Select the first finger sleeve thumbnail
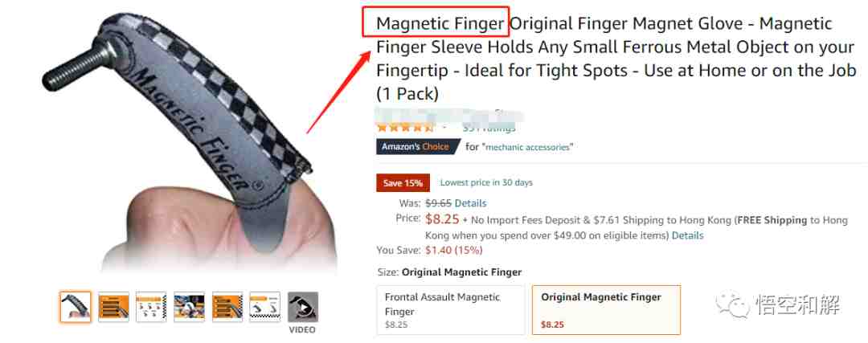868x343 pixels. [76, 307]
